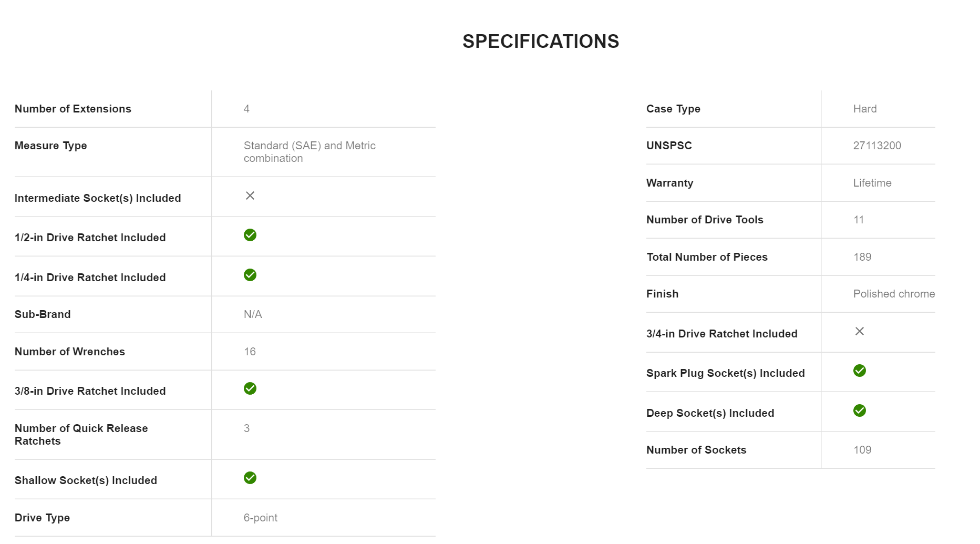Screen dimensions: 980x544
Task: Click the UNSPSC value 27113200
Action: click(877, 146)
